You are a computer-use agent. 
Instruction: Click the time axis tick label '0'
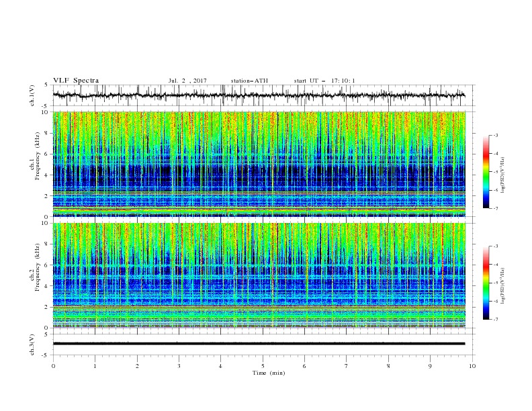pos(53,366)
